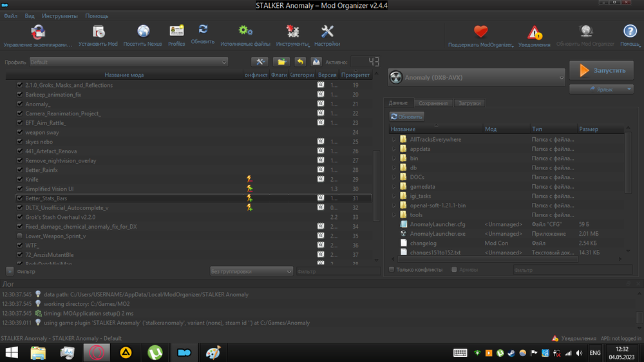Click the manage instances toolbar icon
Viewport: 644px width, 362px height.
click(x=37, y=32)
